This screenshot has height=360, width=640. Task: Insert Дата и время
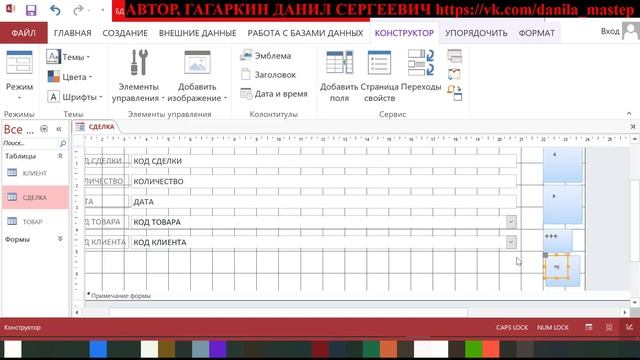[x=273, y=94]
